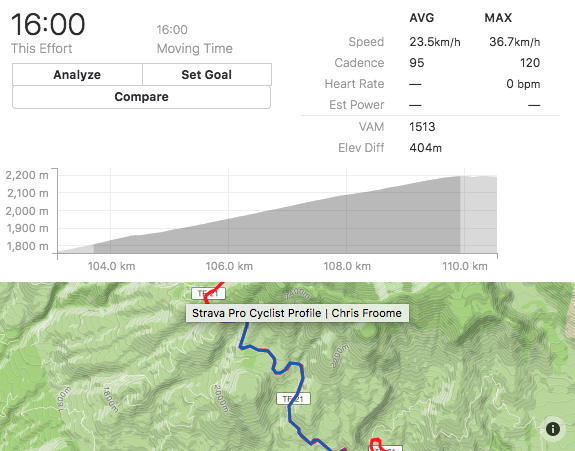
Task: Click the bottom road marker near red loop
Action: 387,448
